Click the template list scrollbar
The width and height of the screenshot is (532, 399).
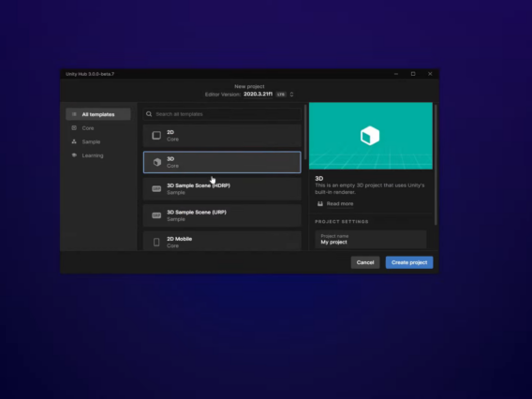[x=305, y=132]
